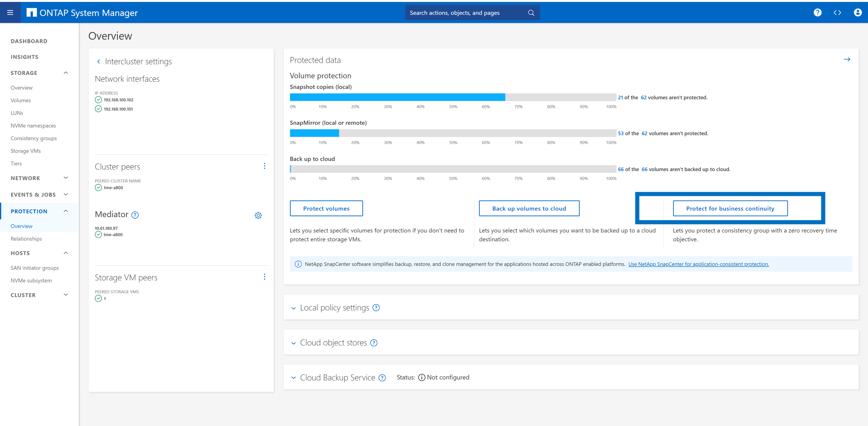
Task: Click the Mediator help icon
Action: [135, 215]
